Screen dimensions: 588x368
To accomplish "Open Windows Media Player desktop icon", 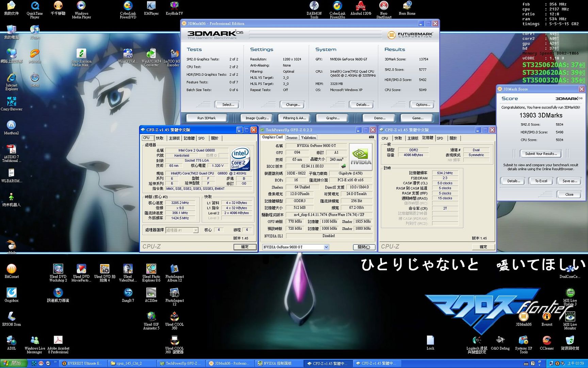I will pyautogui.click(x=81, y=10).
